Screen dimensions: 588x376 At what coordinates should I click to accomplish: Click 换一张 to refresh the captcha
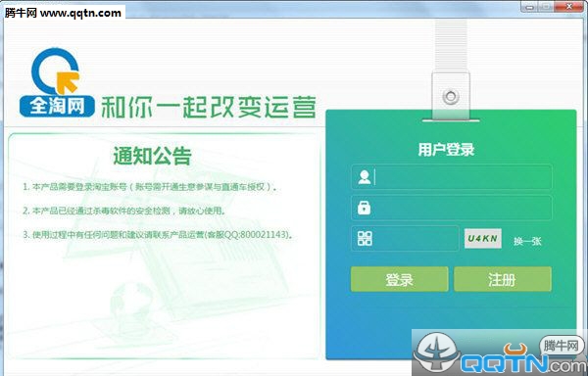point(527,241)
